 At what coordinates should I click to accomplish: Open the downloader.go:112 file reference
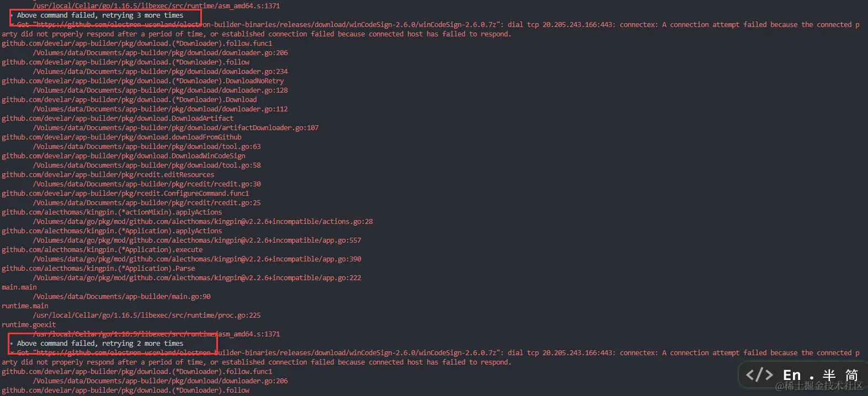tap(160, 109)
